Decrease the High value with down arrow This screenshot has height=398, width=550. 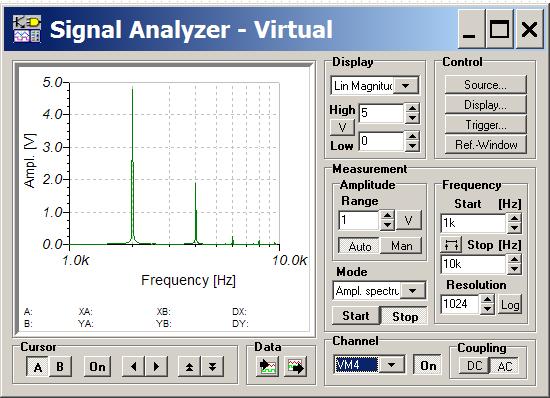coord(412,118)
